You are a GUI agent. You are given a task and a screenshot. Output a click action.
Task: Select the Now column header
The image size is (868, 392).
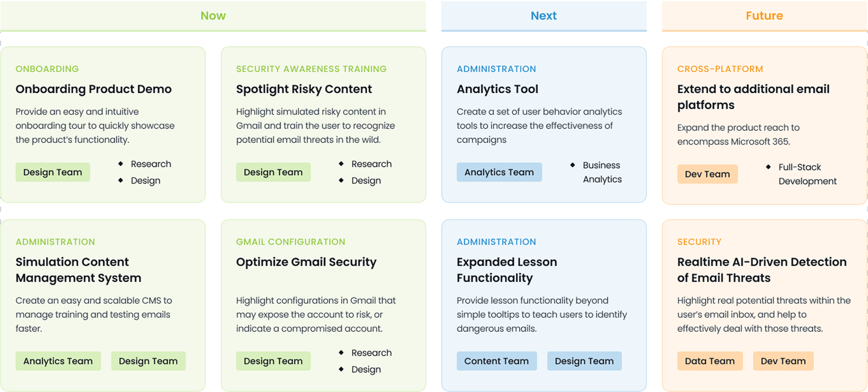(213, 16)
